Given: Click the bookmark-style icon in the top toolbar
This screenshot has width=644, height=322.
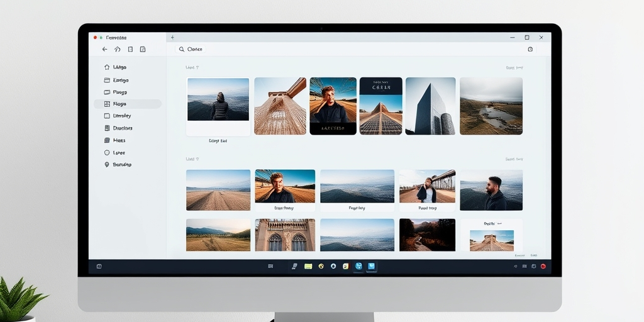Looking at the screenshot, I should click(143, 49).
